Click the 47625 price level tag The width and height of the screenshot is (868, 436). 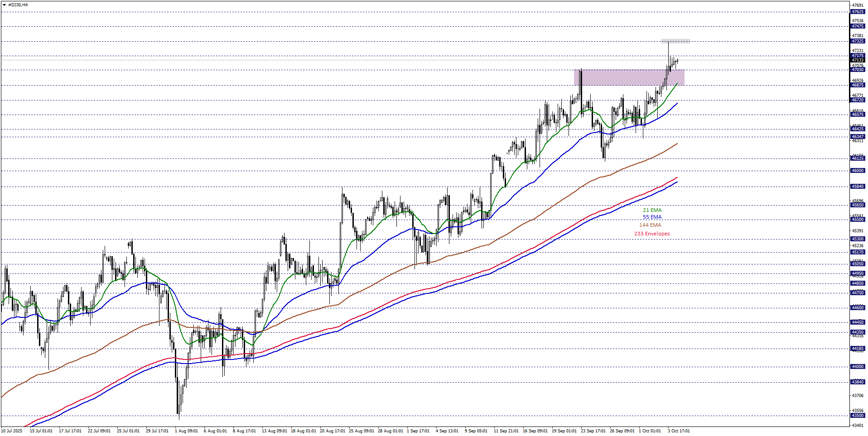click(x=858, y=12)
